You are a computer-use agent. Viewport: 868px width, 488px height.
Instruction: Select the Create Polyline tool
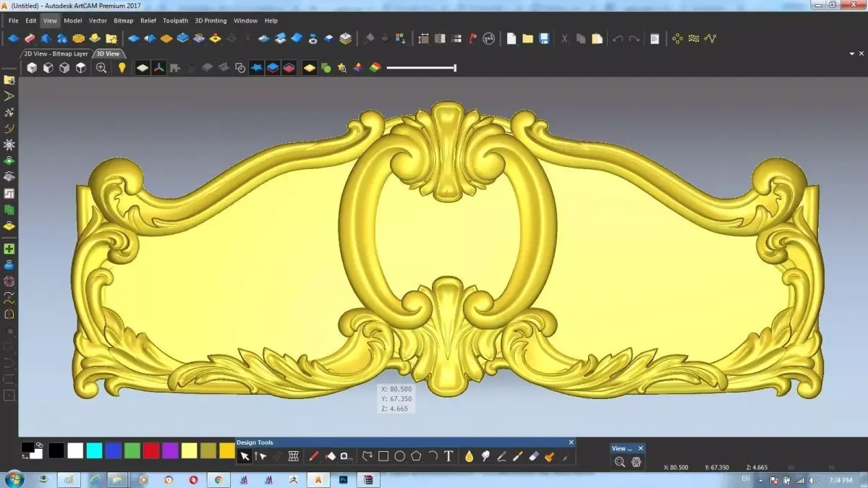pyautogui.click(x=367, y=456)
